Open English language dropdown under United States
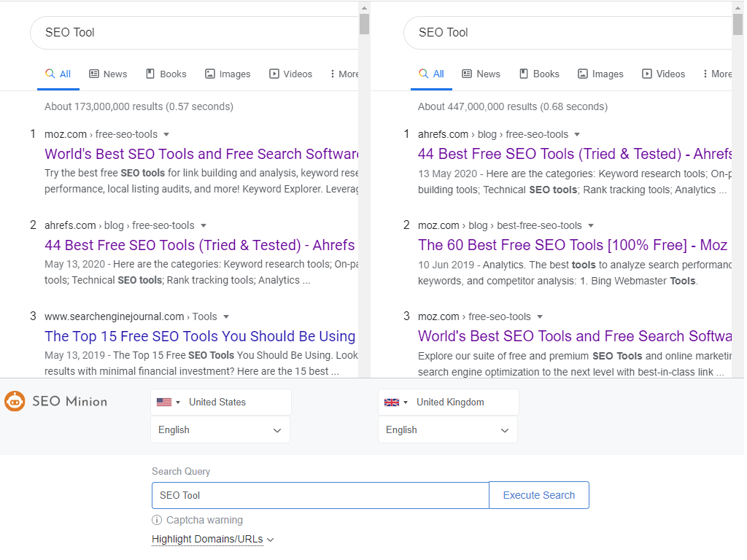This screenshot has width=747, height=560. point(220,430)
